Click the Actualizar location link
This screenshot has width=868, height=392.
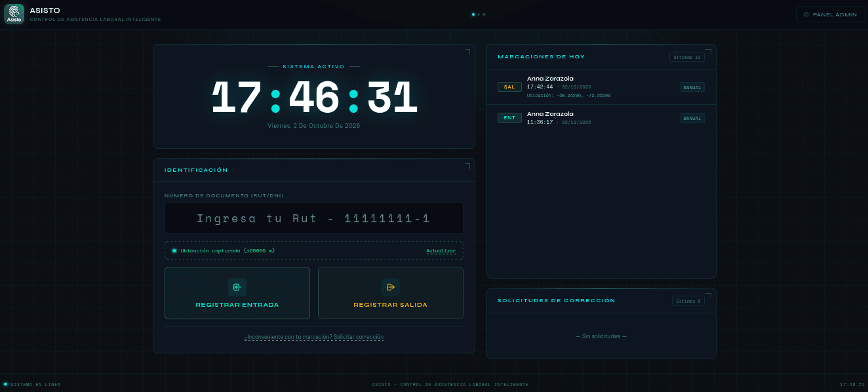pyautogui.click(x=441, y=250)
